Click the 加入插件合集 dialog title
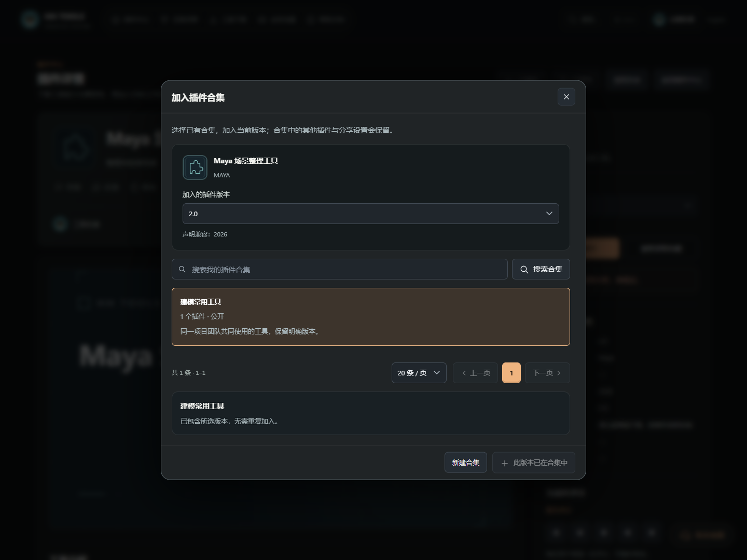This screenshot has width=747, height=560. [x=198, y=97]
